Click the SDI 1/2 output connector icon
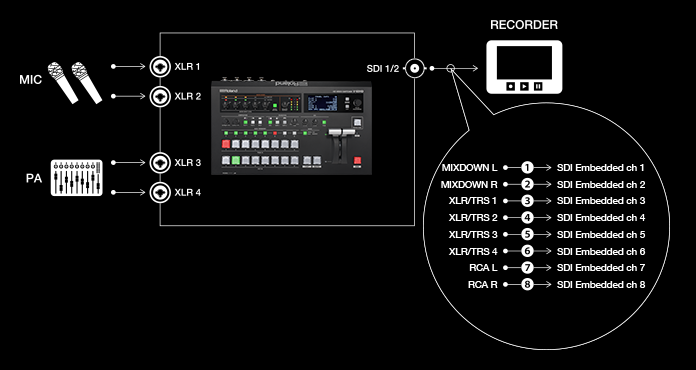This screenshot has width=696, height=370. 415,68
